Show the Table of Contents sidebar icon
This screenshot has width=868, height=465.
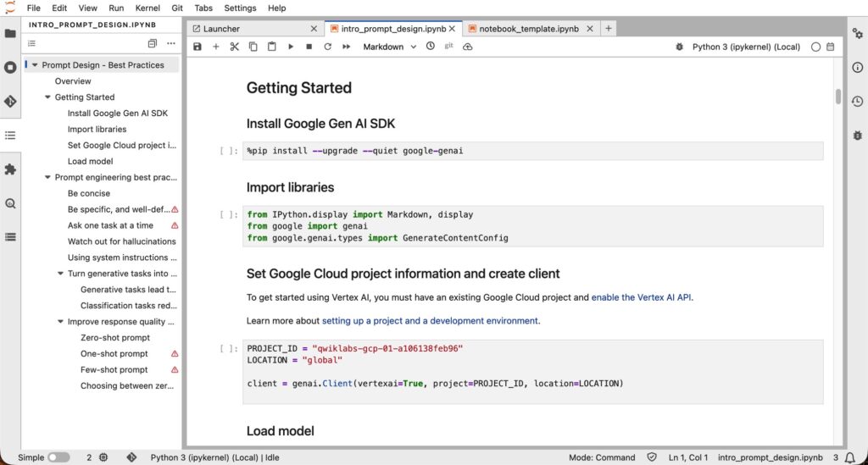[10, 136]
